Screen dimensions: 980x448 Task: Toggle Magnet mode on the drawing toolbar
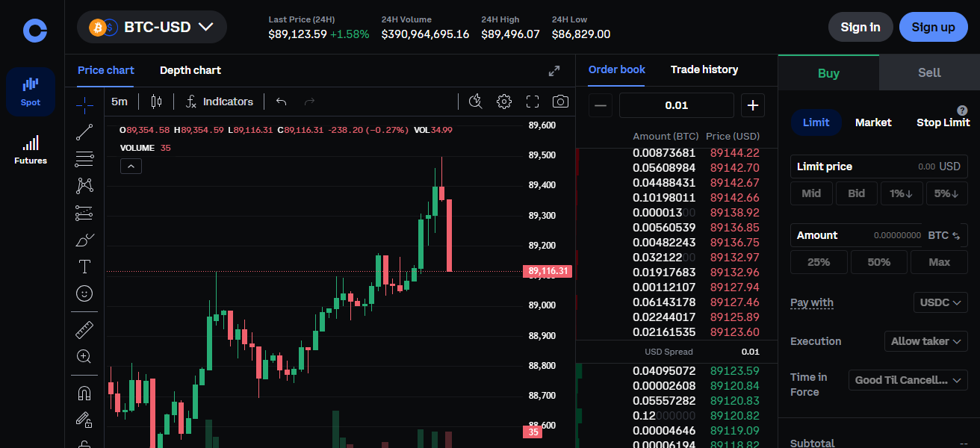84,392
